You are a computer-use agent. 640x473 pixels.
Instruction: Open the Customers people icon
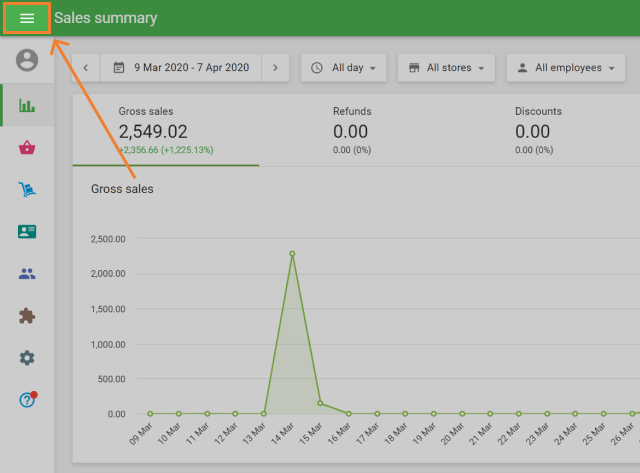(x=27, y=273)
